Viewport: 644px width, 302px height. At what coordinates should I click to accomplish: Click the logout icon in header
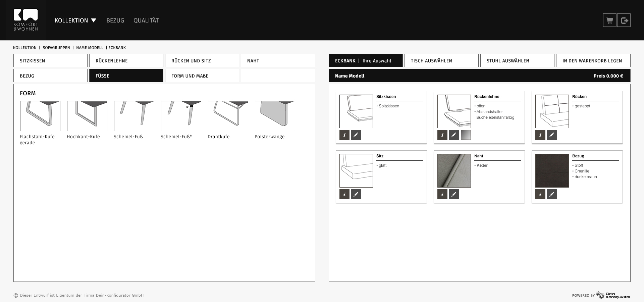[624, 20]
